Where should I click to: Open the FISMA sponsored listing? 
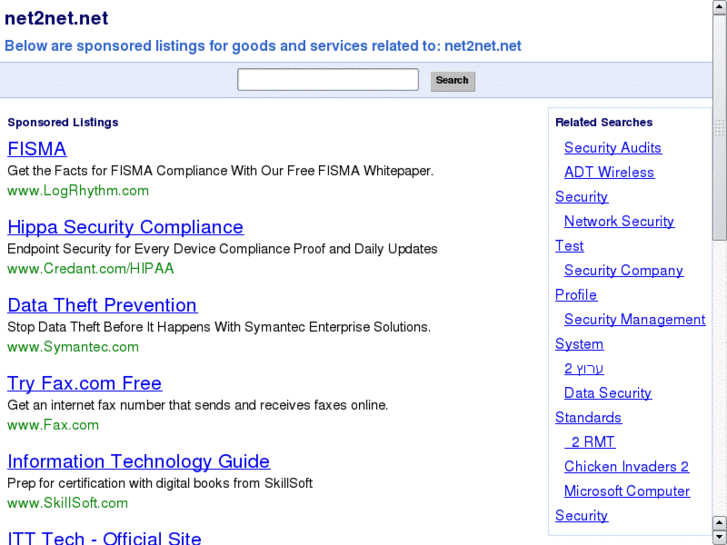click(37, 149)
